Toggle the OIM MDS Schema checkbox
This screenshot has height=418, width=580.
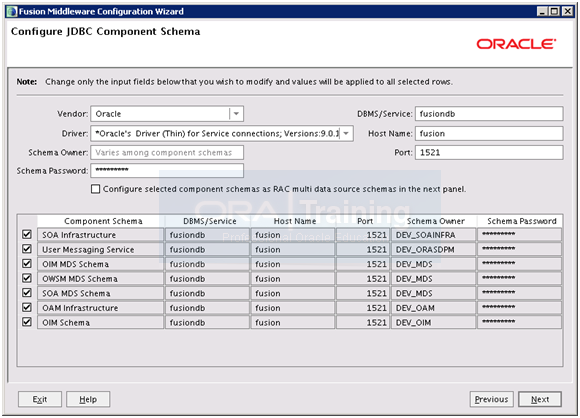[27, 264]
